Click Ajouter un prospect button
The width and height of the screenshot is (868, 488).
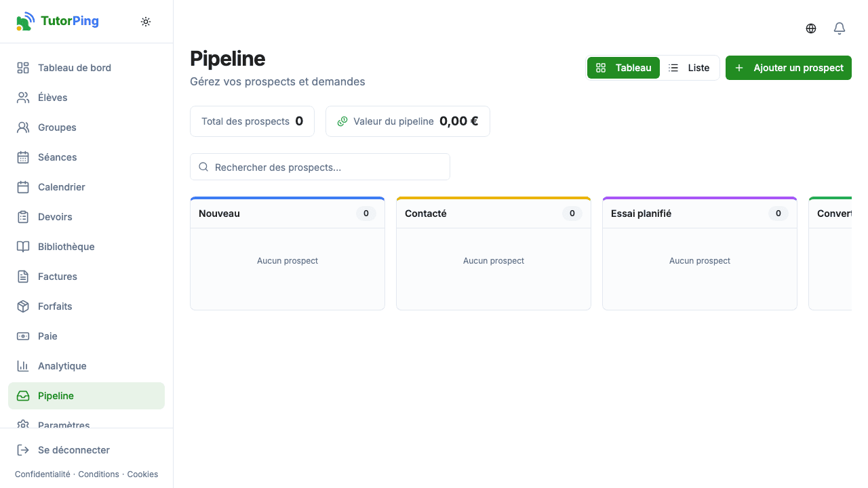(789, 68)
